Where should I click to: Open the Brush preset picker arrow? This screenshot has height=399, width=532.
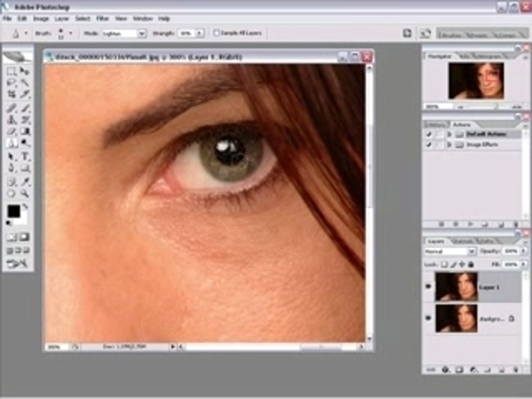point(70,33)
